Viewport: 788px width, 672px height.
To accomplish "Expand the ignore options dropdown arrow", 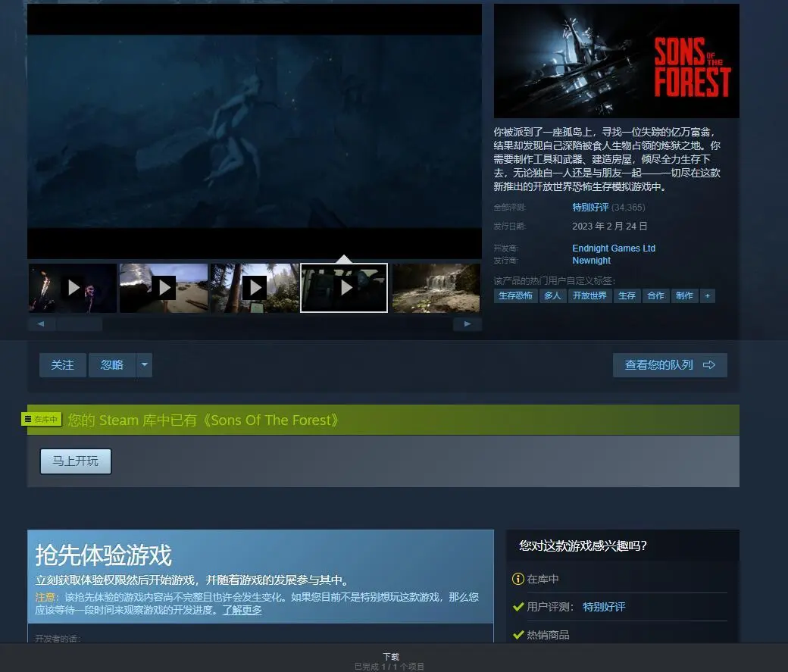I will point(144,365).
